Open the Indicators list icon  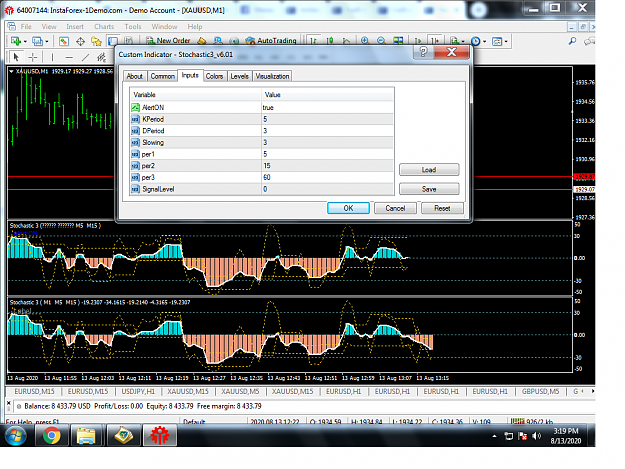coord(454,41)
